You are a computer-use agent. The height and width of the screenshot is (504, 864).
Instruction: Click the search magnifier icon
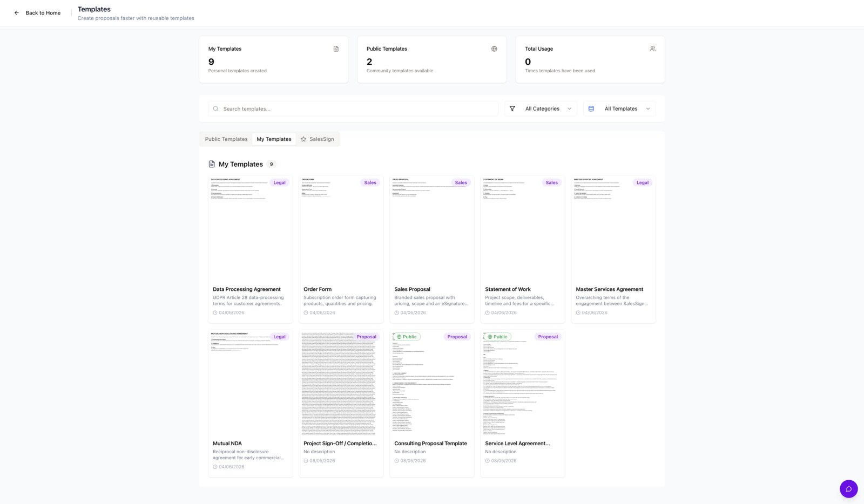point(215,109)
